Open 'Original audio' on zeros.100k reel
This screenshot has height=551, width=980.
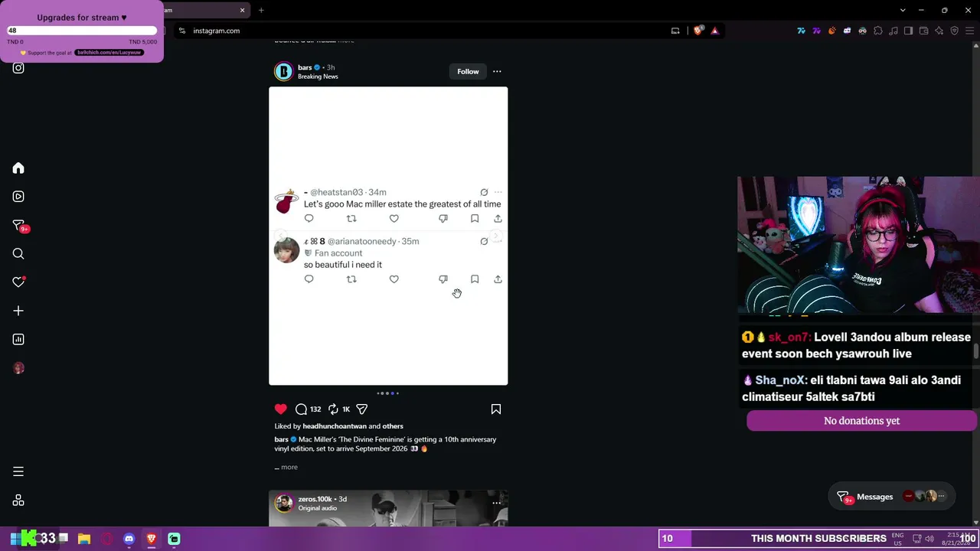click(318, 508)
